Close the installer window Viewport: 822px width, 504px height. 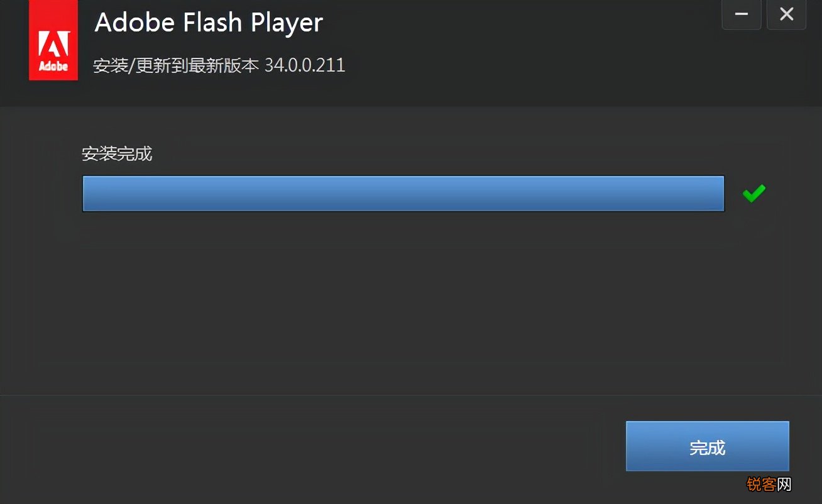pyautogui.click(x=786, y=14)
